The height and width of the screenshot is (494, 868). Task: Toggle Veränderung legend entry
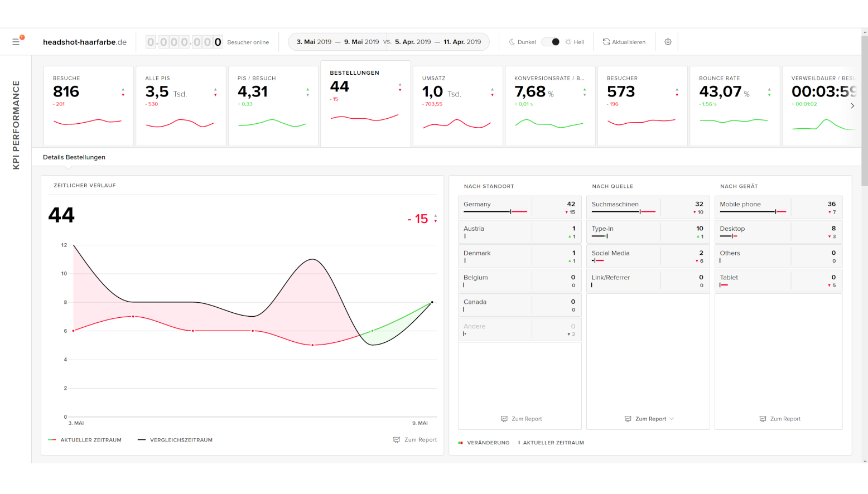coord(484,443)
